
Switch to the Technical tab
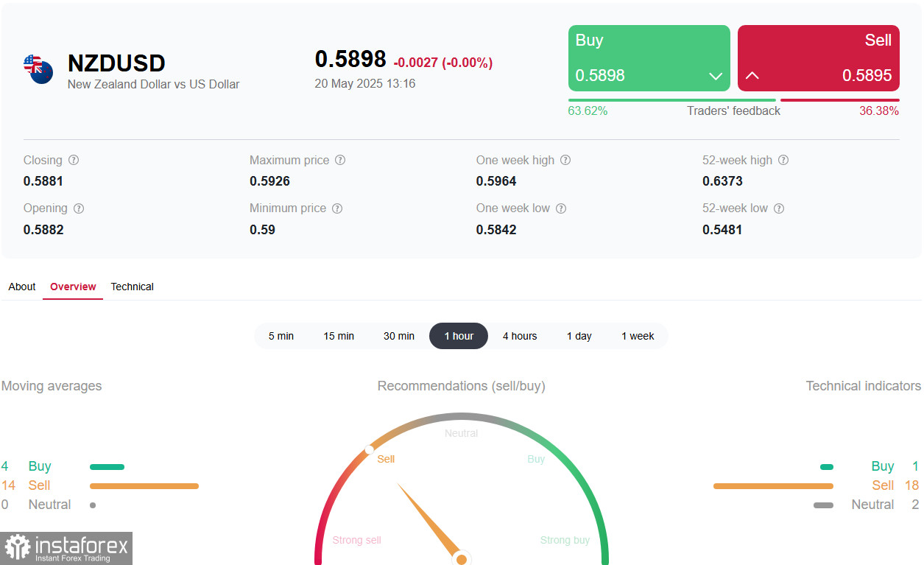[132, 287]
